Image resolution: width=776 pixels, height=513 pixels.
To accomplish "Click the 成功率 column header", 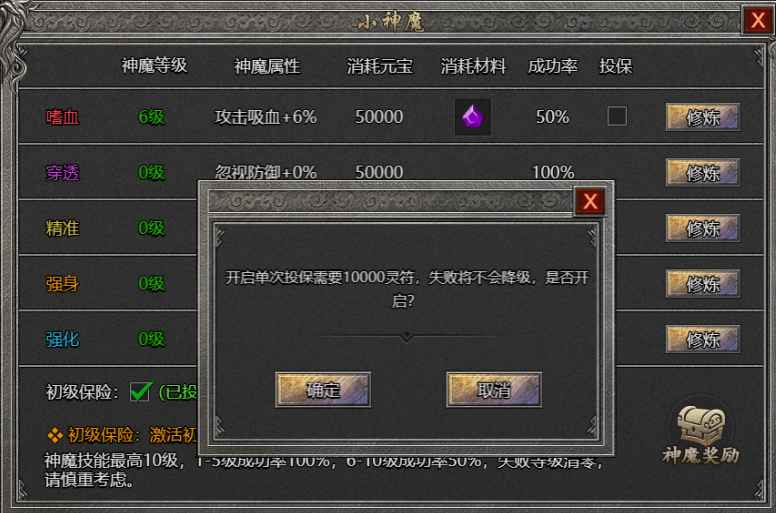I will [x=553, y=66].
